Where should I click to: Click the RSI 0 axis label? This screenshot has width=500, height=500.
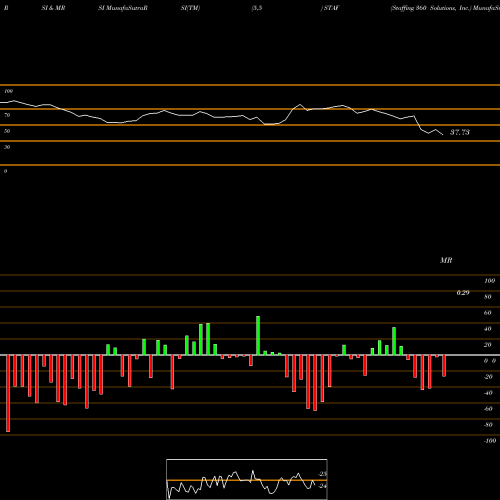click(5, 171)
